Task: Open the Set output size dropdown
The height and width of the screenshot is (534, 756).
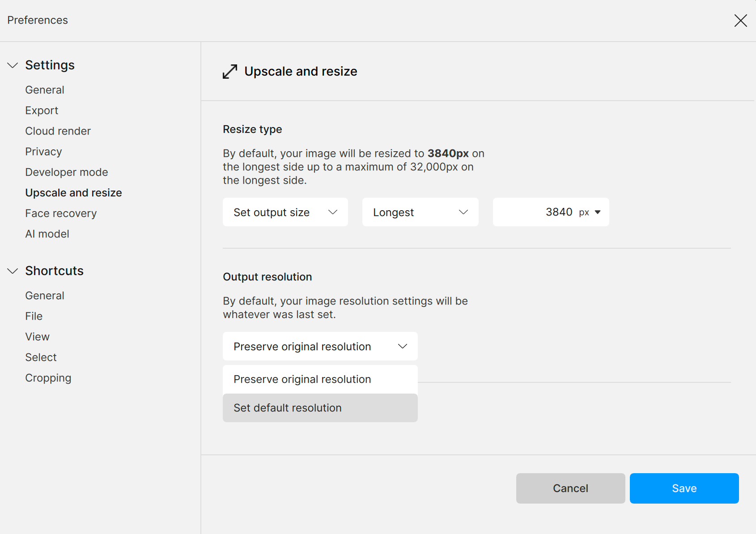Action: 285,212
